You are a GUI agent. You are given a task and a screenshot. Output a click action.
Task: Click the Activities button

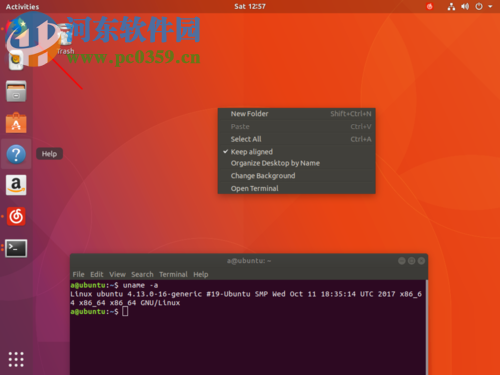(x=22, y=7)
